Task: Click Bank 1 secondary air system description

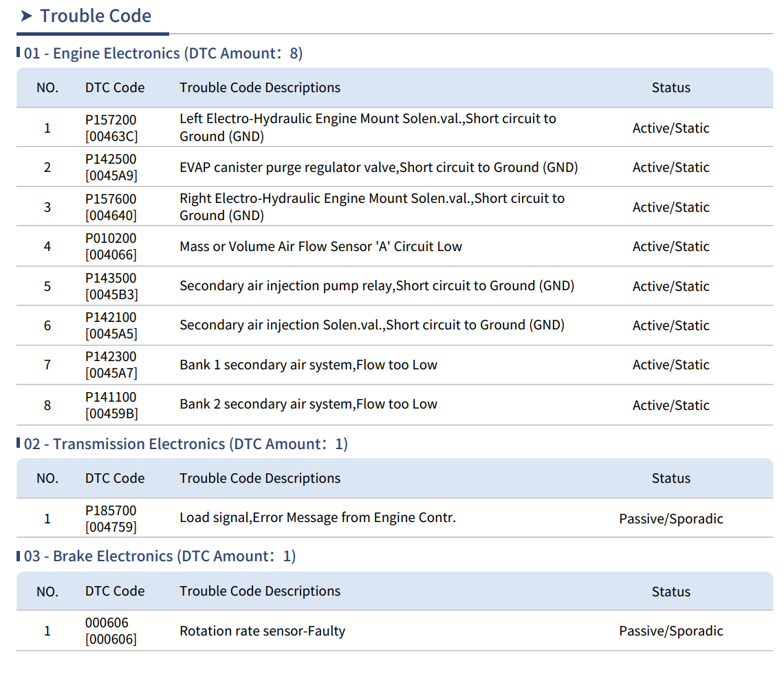Action: tap(308, 365)
